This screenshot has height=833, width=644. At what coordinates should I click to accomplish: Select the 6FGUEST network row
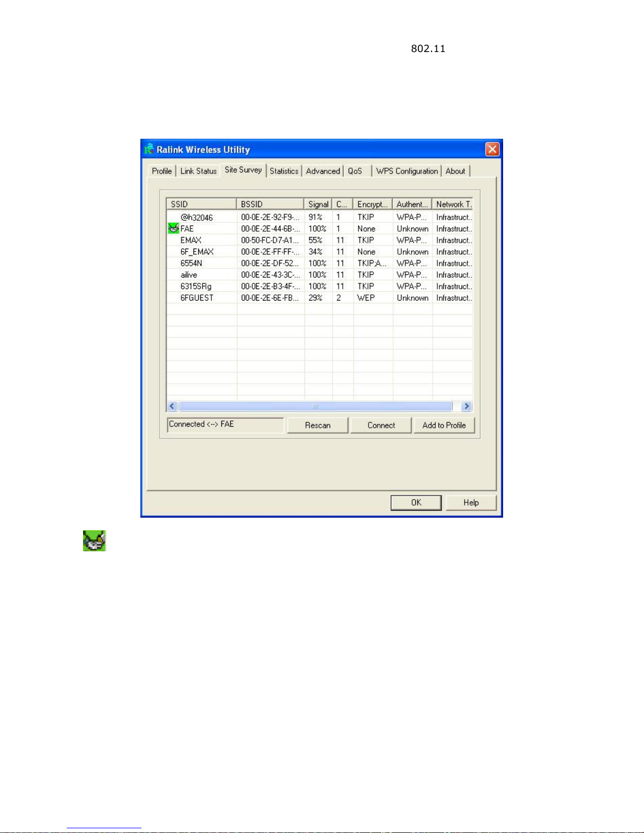[320, 298]
